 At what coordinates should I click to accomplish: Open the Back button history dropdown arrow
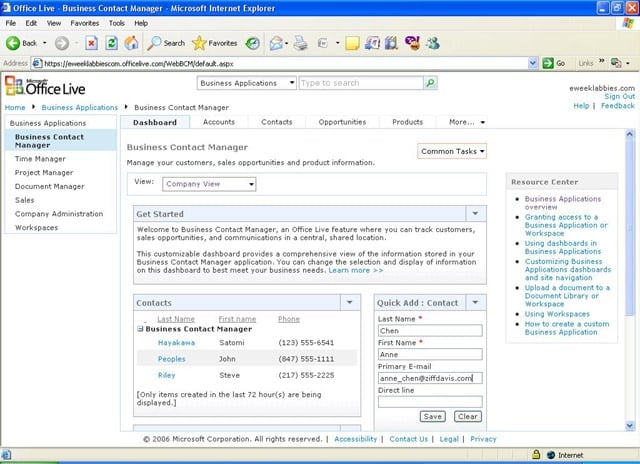pos(44,43)
